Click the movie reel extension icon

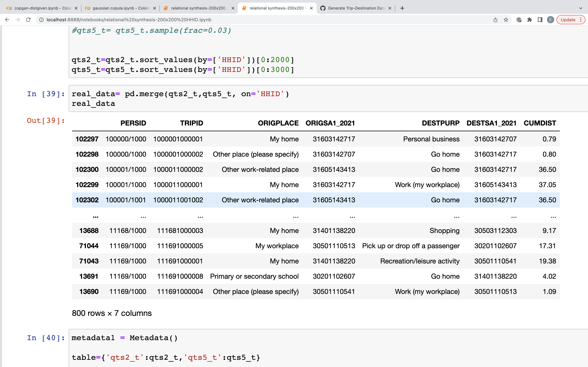(519, 20)
